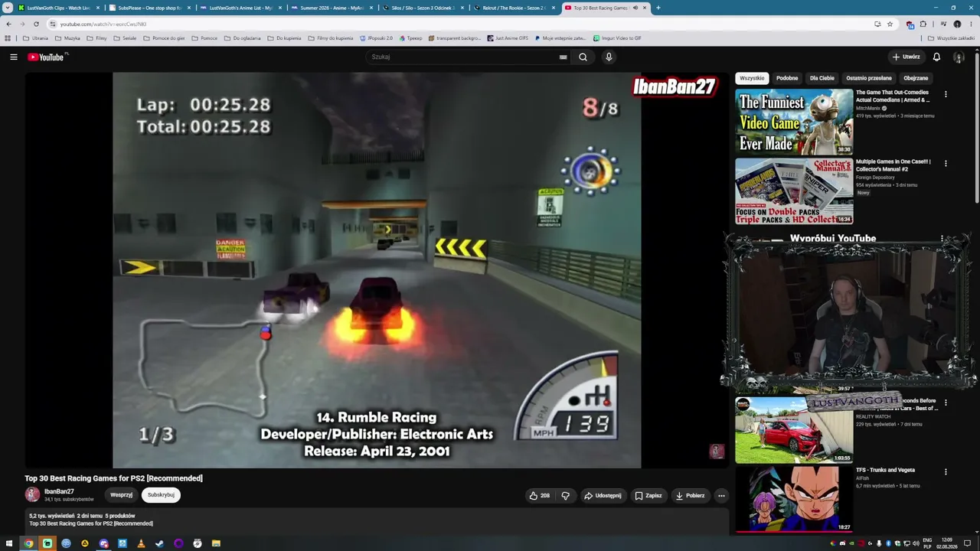The height and width of the screenshot is (551, 980).
Task: Open the Chrome tab search dropdown
Action: pyautogui.click(x=8, y=8)
